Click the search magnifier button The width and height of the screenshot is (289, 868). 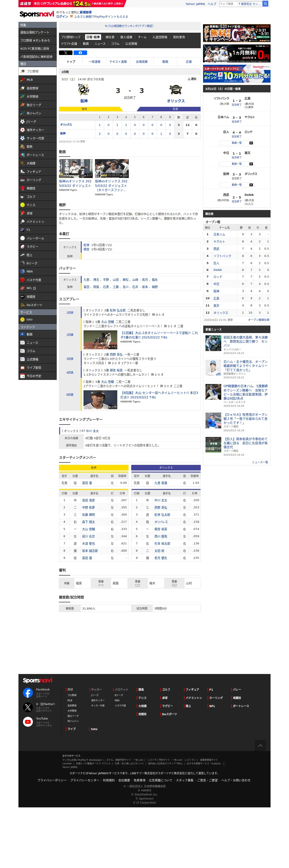tap(265, 4)
